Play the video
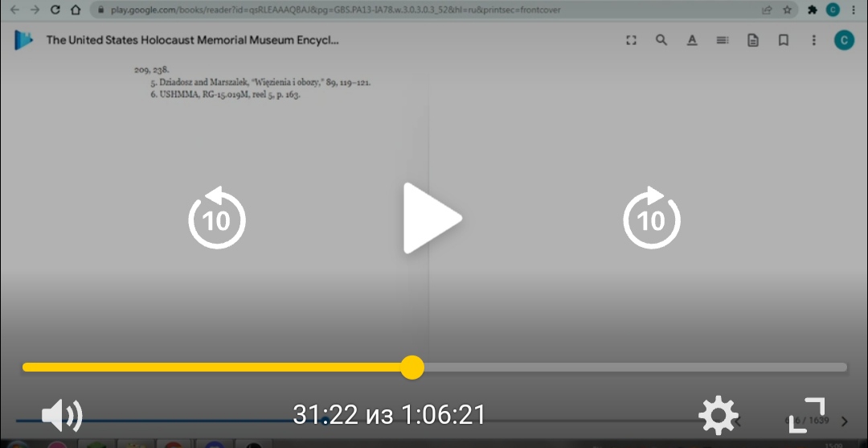 [432, 218]
